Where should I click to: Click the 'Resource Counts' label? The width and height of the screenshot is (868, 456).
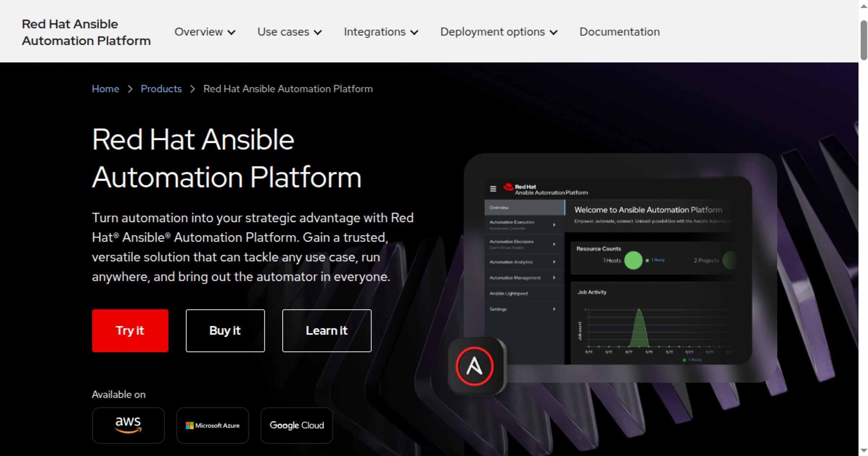(x=599, y=249)
